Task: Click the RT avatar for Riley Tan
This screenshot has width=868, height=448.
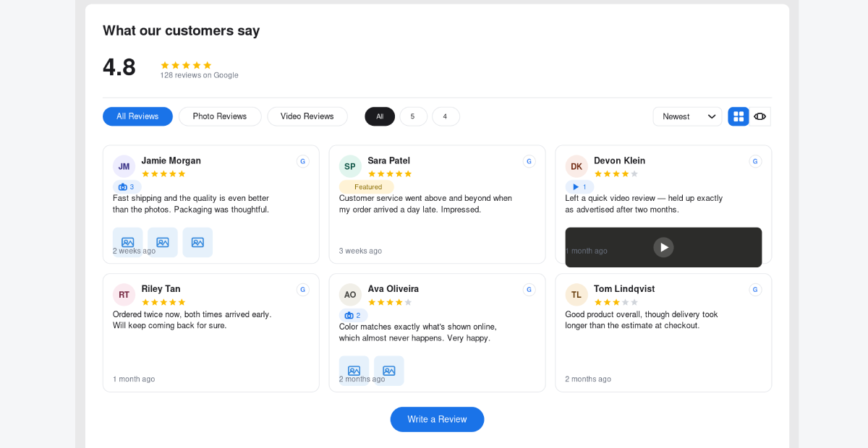Action: pyautogui.click(x=124, y=295)
